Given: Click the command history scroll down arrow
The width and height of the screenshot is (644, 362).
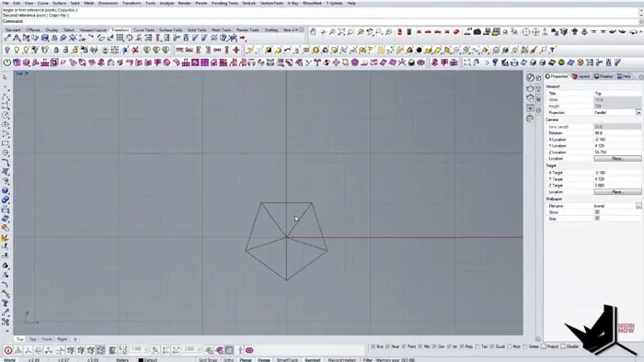Looking at the screenshot, I should [x=641, y=16].
